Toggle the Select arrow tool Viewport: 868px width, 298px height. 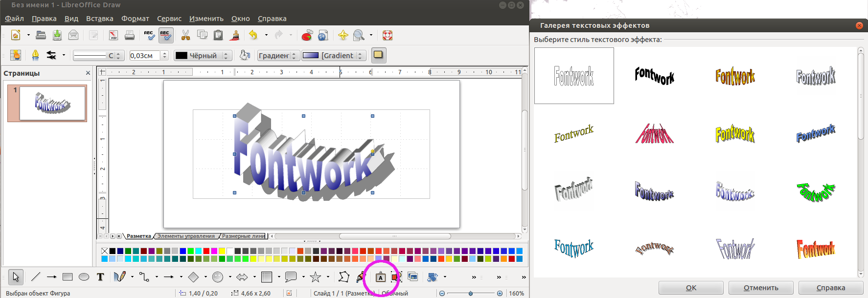coord(16,277)
